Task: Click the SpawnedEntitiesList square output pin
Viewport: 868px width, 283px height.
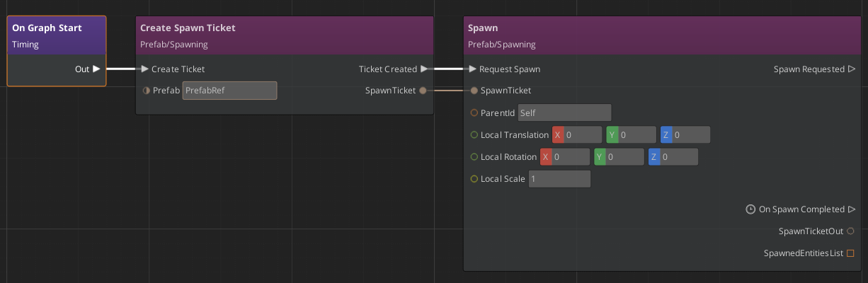Action: click(850, 253)
